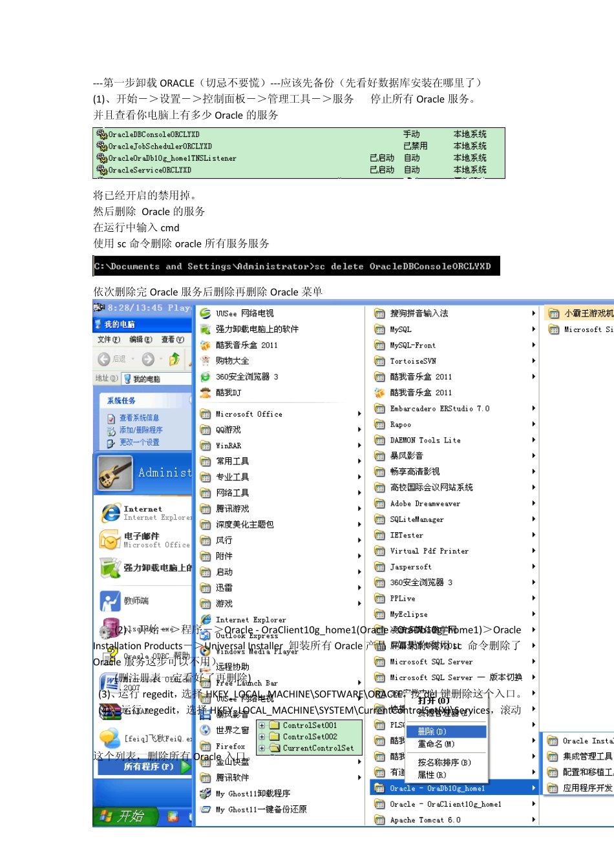Open the [feiq]飞秋FeiQ shortcut
Viewport: 614px width, 868px height.
[x=145, y=738]
